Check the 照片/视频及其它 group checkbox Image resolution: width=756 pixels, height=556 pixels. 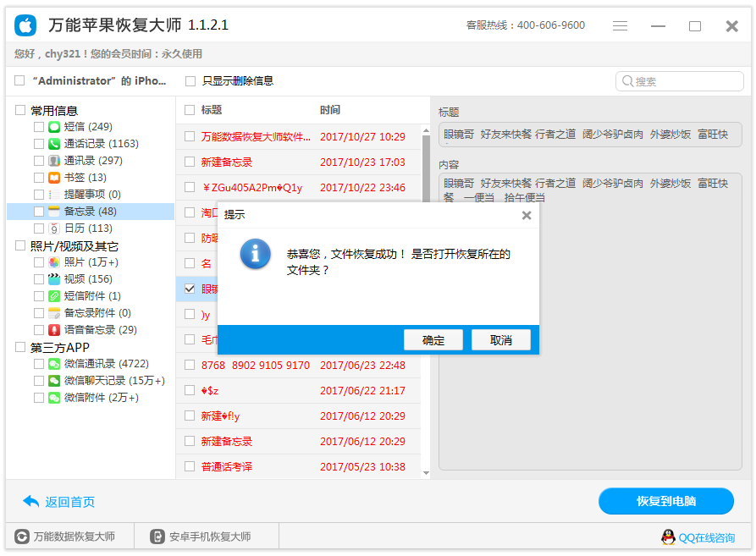click(20, 245)
